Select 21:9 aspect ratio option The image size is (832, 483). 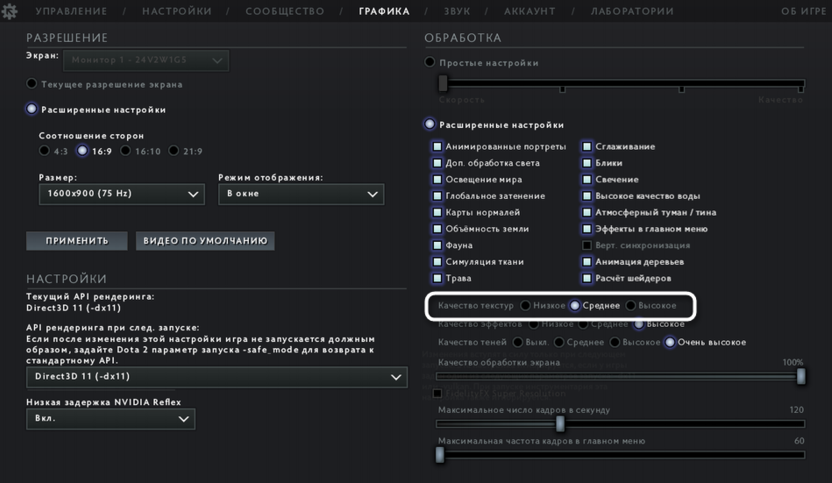[x=174, y=151]
